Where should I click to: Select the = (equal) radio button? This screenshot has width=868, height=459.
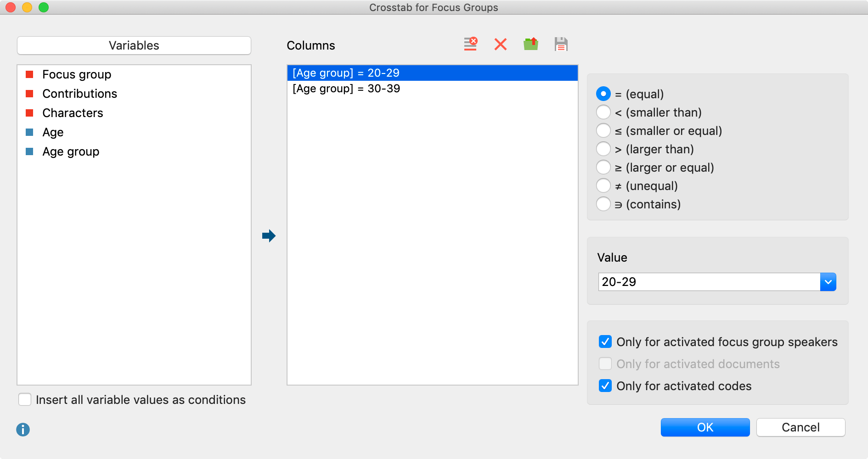603,94
